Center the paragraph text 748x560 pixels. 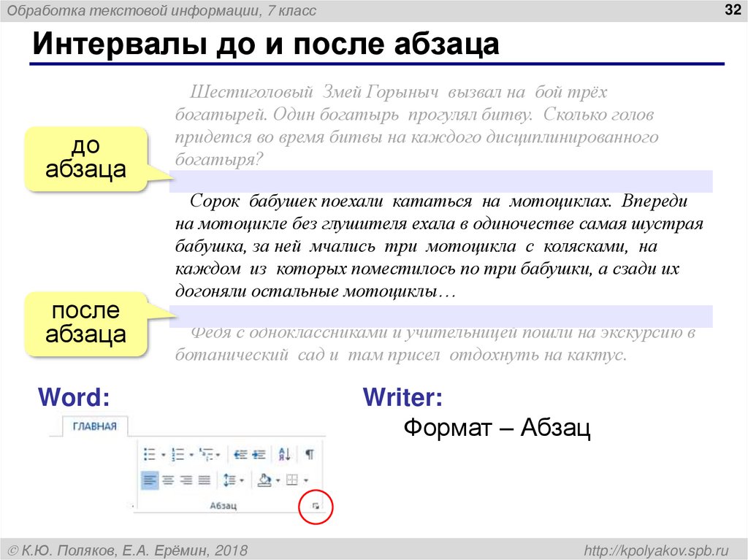pyautogui.click(x=168, y=480)
